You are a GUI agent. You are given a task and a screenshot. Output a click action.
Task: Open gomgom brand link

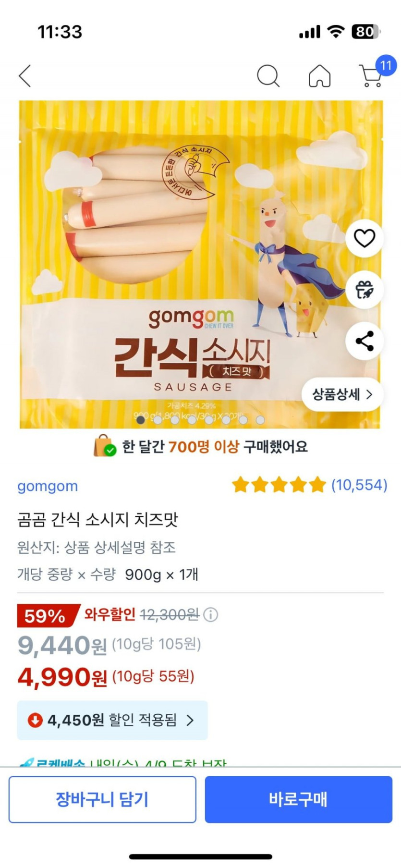[x=48, y=486]
